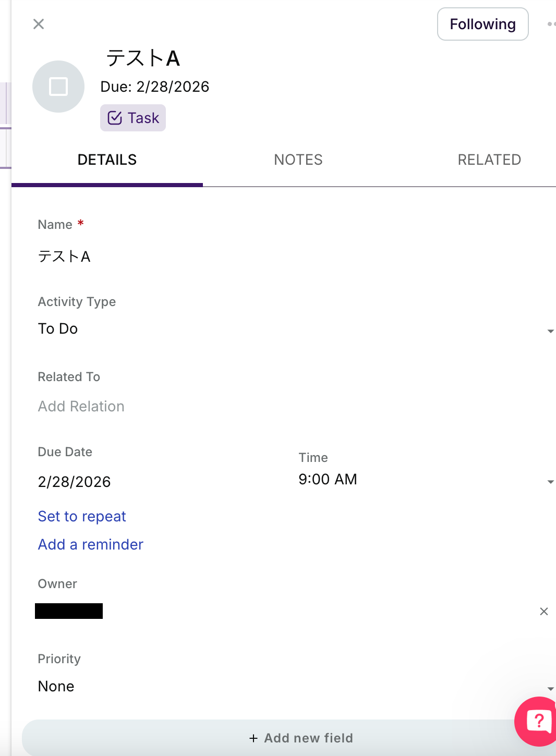Open the more options ellipsis menu
Image resolution: width=556 pixels, height=756 pixels.
point(551,24)
